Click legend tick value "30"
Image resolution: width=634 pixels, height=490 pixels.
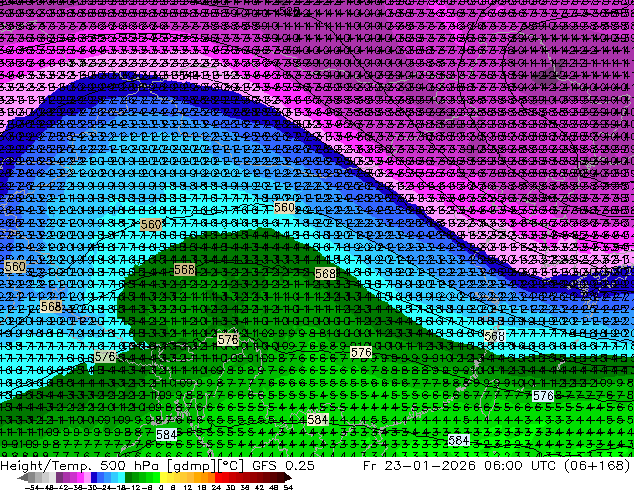[x=231, y=488]
